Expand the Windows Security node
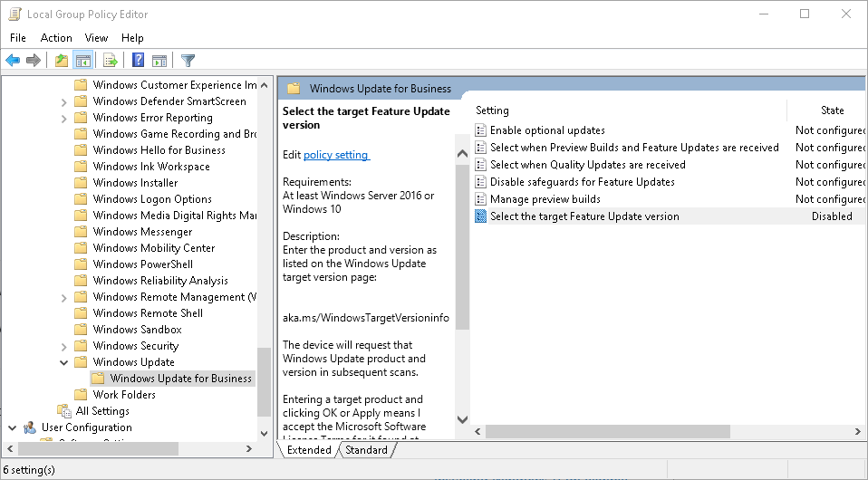 click(63, 346)
